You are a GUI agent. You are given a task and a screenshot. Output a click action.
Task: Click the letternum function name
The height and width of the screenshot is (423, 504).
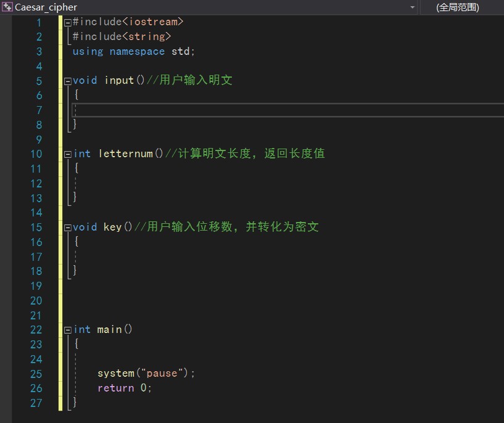[125, 154]
